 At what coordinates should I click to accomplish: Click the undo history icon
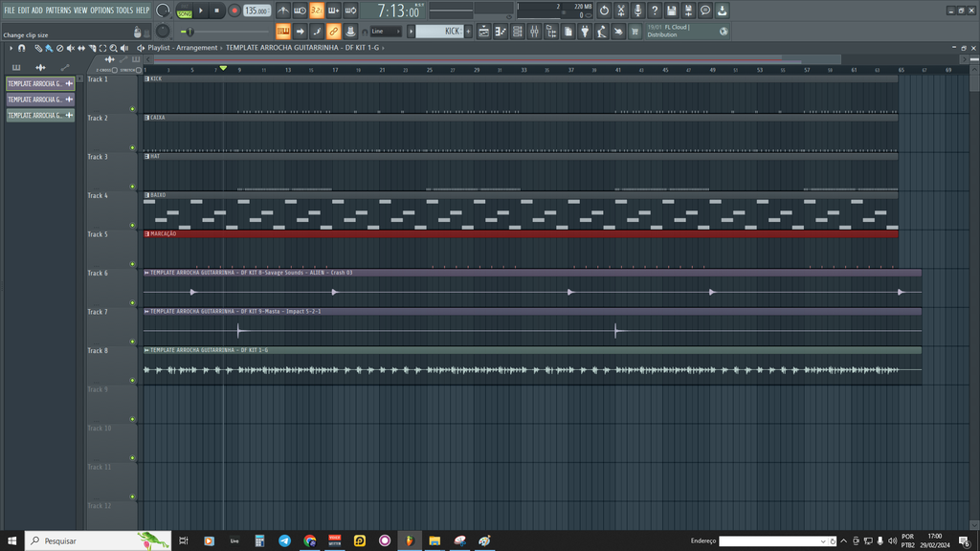click(x=604, y=11)
